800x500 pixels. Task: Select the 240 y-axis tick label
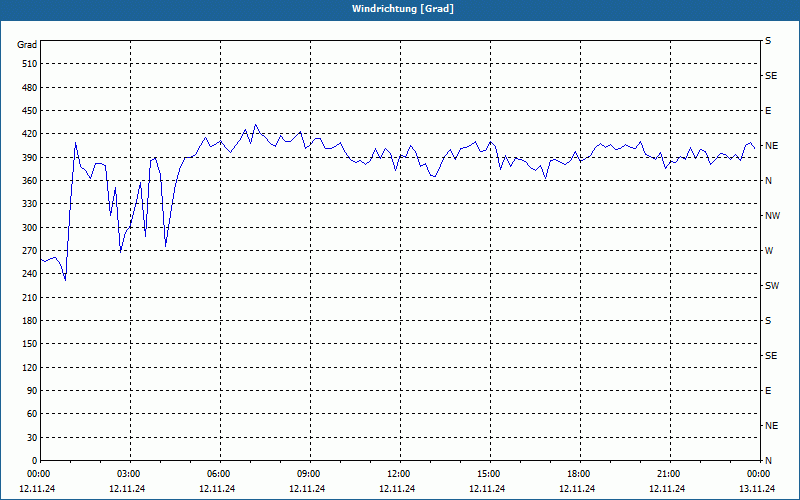(x=30, y=274)
